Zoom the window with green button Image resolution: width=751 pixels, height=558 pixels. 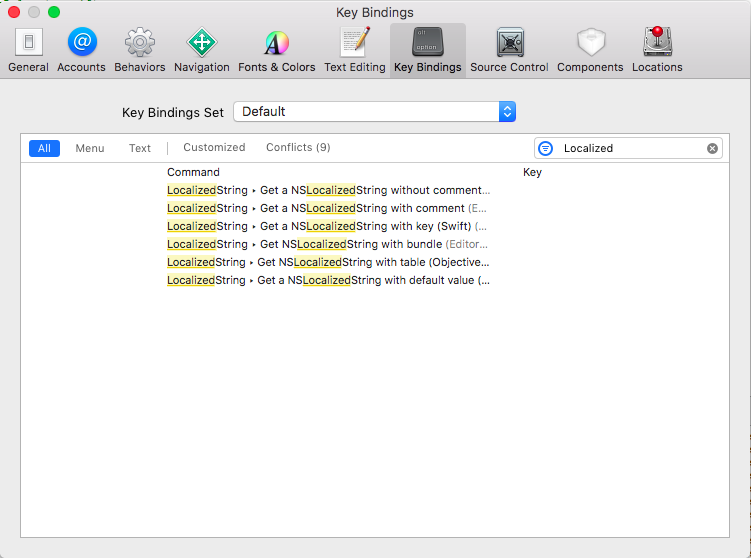pos(54,12)
